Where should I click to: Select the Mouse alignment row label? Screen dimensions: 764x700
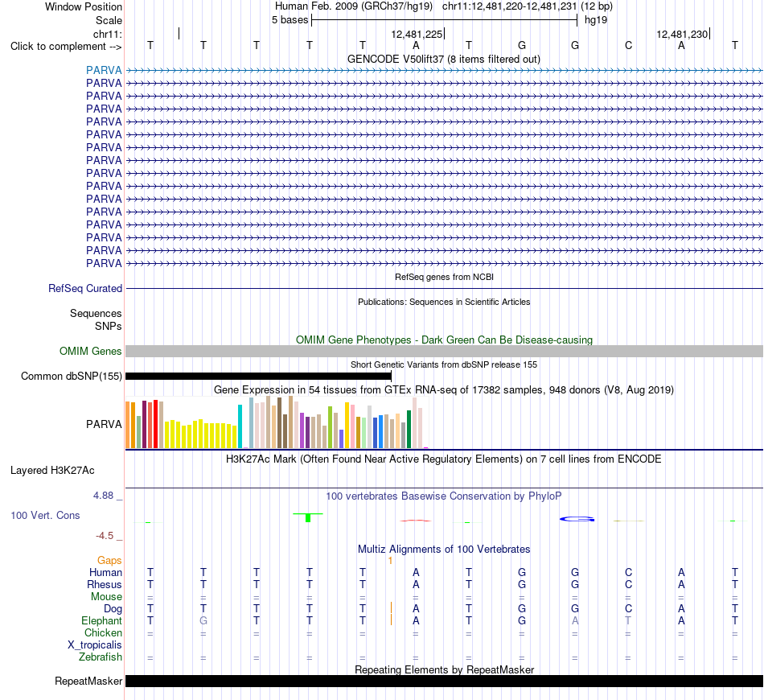click(x=106, y=597)
